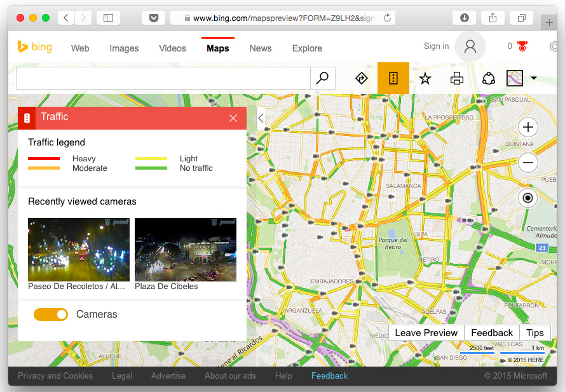565x392 pixels.
Task: Open the map style thumbnail icon
Action: pos(515,78)
